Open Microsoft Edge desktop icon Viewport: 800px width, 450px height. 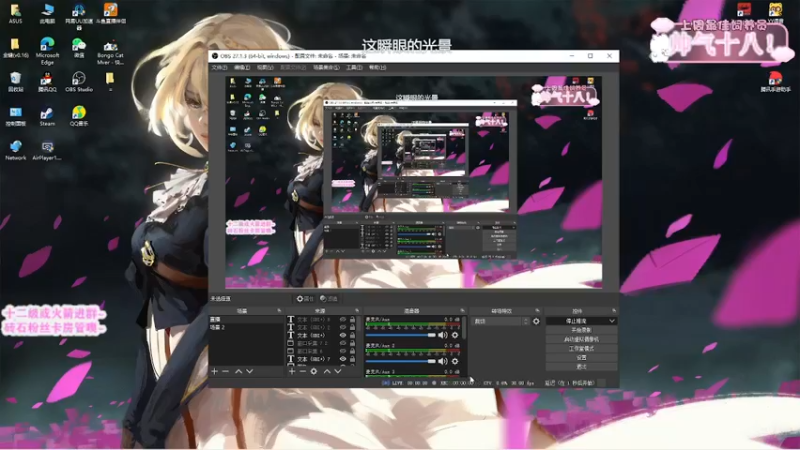click(47, 51)
